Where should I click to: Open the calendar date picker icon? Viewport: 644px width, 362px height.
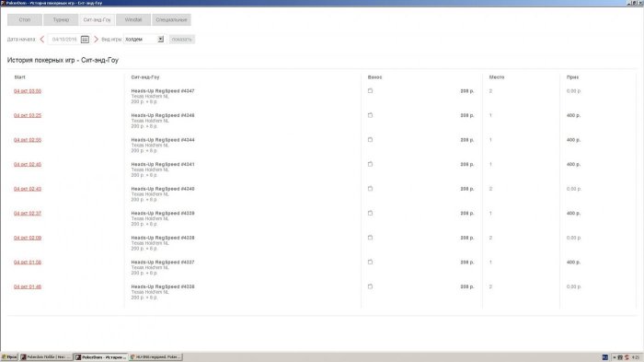click(x=85, y=39)
